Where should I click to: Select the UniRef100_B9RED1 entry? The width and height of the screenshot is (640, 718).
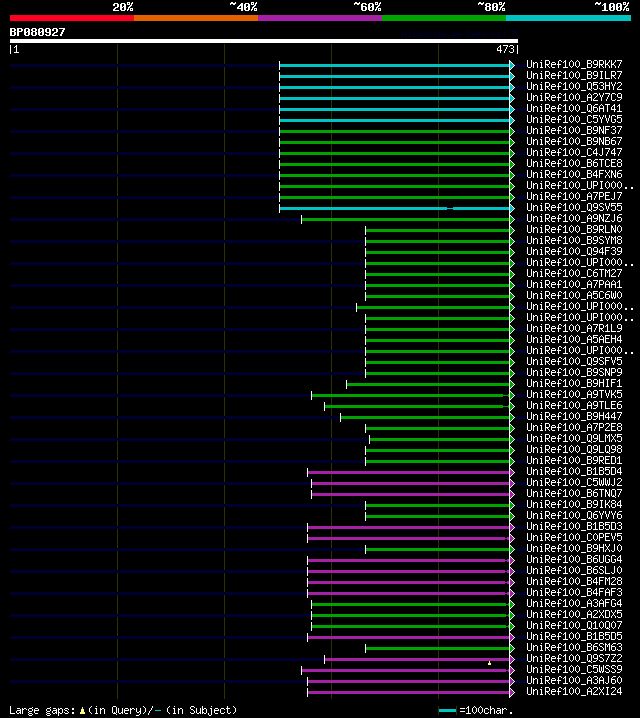click(x=574, y=460)
